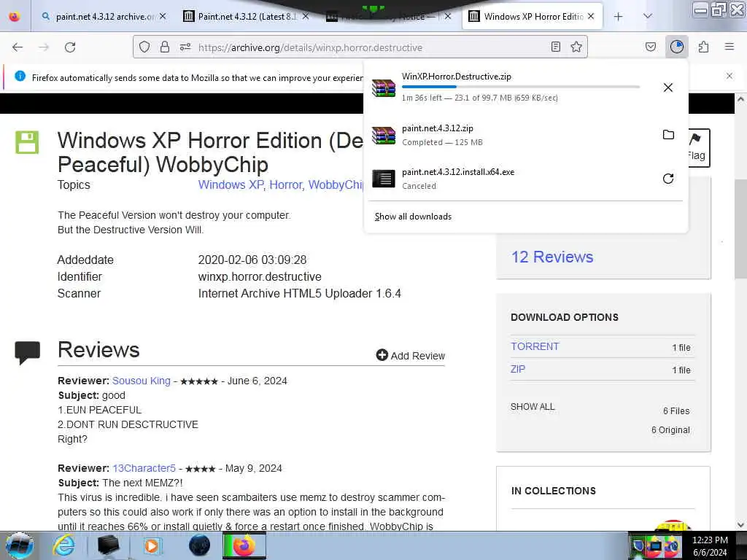Click the Firefox taskbar button
The width and height of the screenshot is (747, 560).
[x=244, y=545]
